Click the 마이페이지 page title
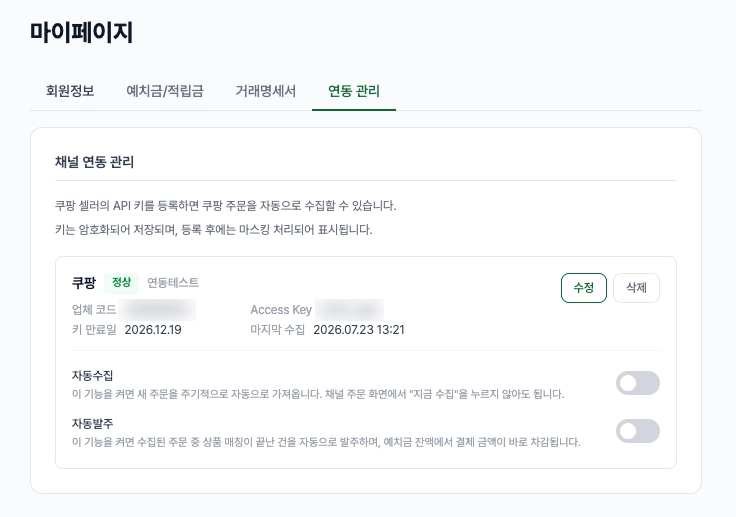The height and width of the screenshot is (517, 736). (81, 32)
